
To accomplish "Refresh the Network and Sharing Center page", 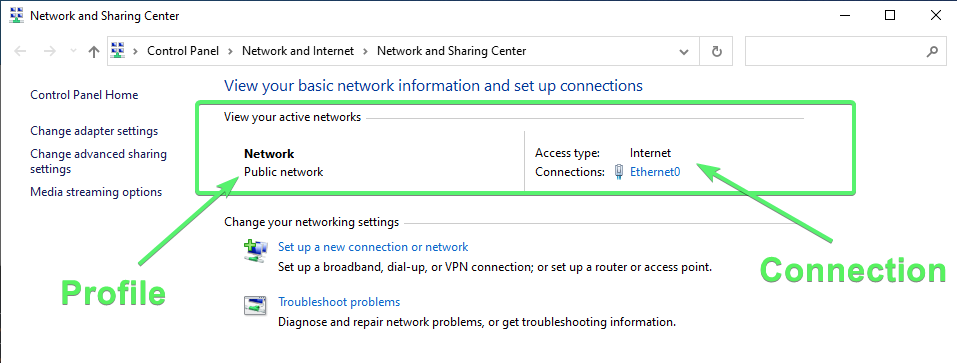I will pos(717,52).
